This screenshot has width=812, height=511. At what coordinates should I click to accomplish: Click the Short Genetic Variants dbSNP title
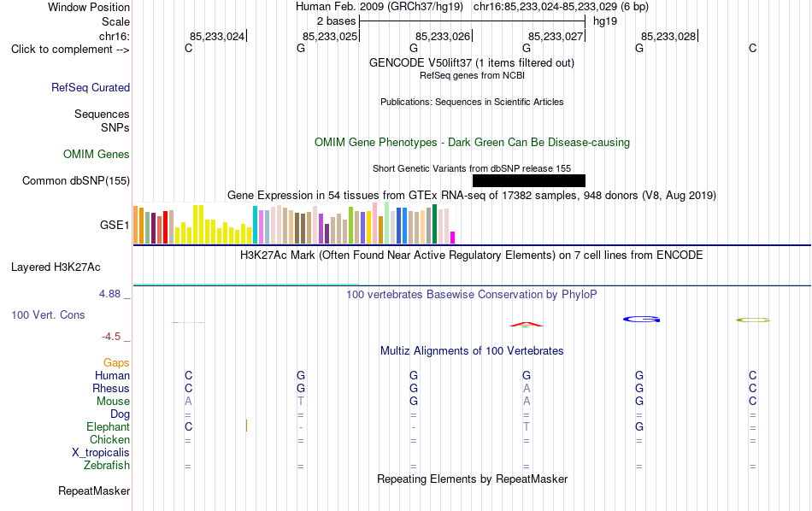(471, 169)
